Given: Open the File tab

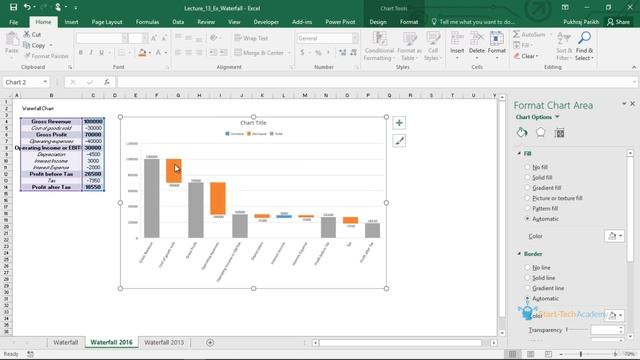Looking at the screenshot, I should click(13, 22).
